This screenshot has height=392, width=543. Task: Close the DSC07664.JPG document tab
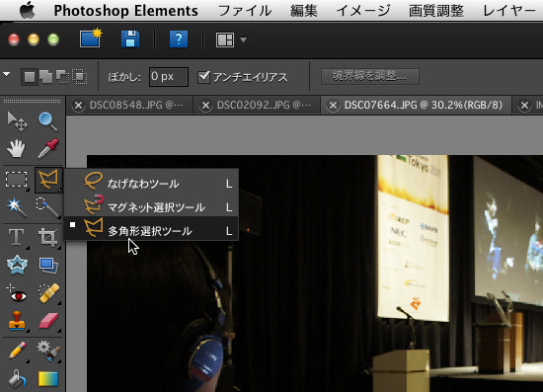(333, 106)
